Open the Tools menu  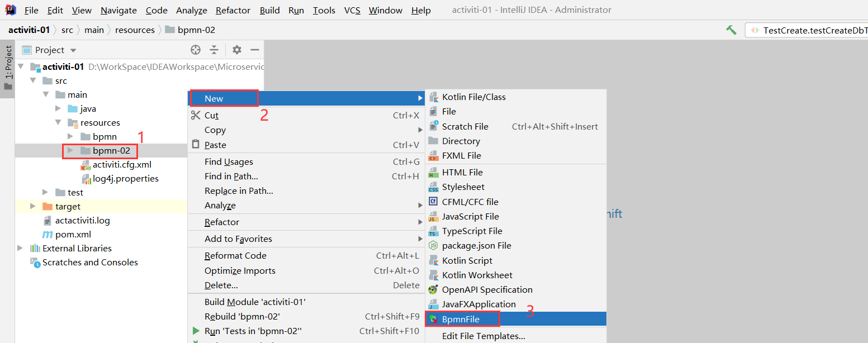coord(324,10)
